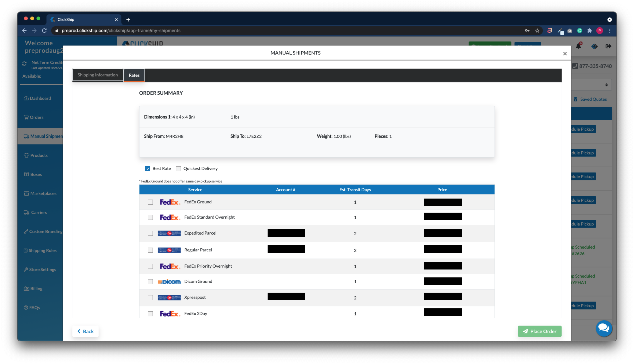Uncheck the Best Rate checkbox
The image size is (634, 364).
(147, 169)
